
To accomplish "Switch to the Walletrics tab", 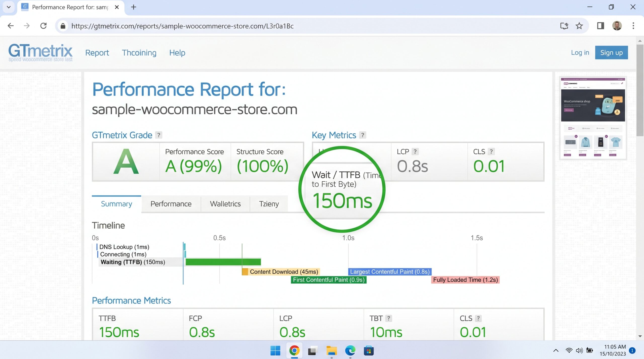I will tap(225, 204).
